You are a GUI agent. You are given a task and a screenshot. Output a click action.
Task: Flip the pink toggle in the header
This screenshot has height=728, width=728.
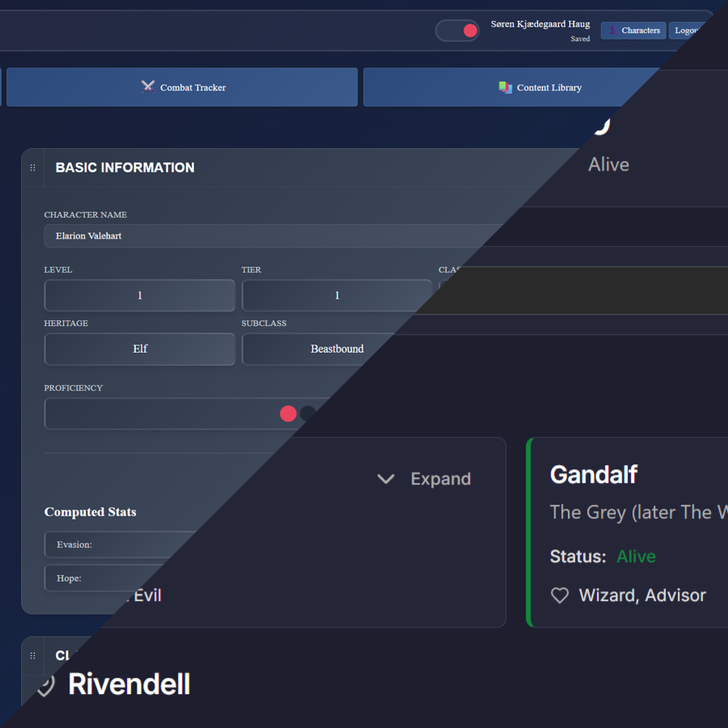point(457,29)
